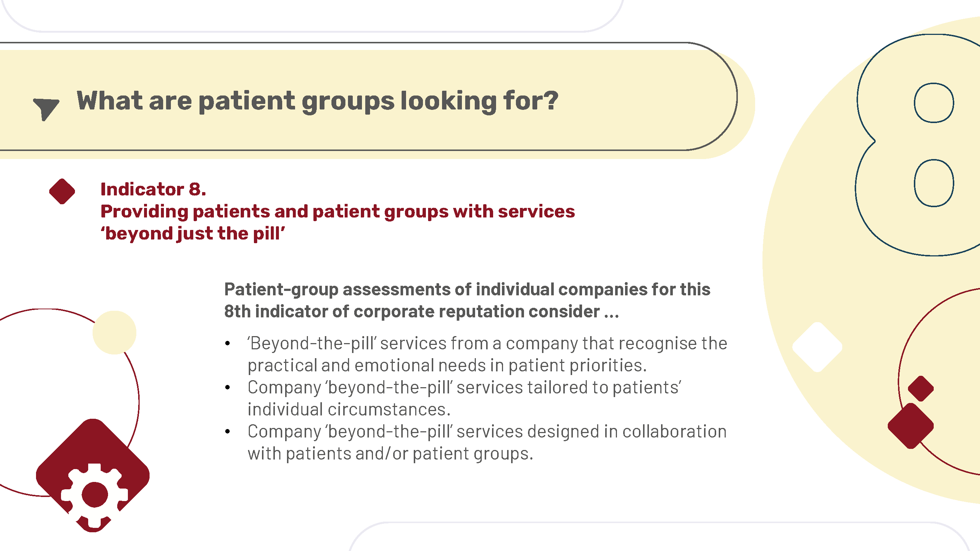Screen dimensions: 980x551
Task: Click the gray arrow pointer beside the title
Action: click(45, 109)
